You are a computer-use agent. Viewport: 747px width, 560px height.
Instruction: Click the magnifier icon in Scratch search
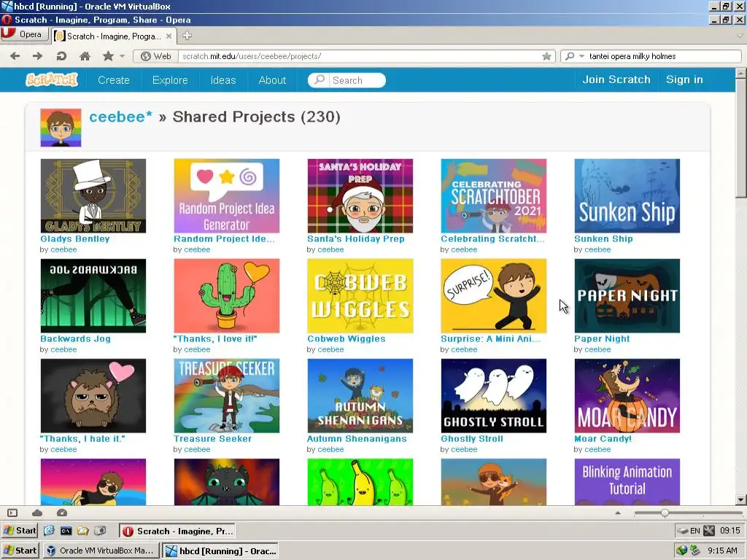[320, 79]
